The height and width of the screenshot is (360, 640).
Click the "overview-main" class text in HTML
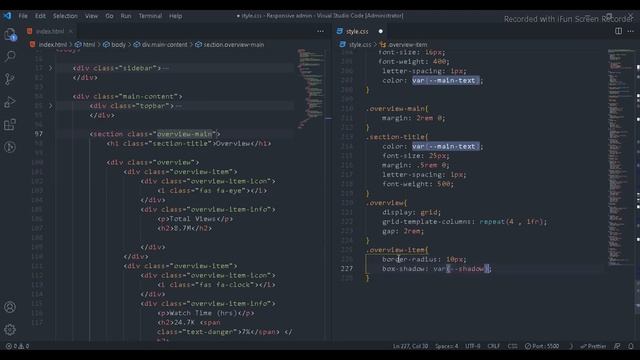tap(185, 134)
